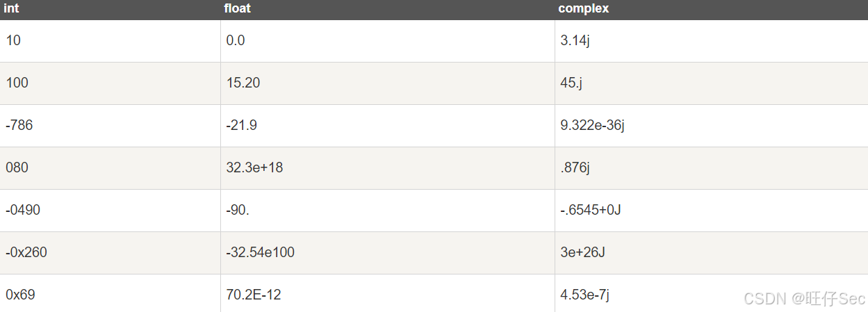Select the 4.53e-7j complex value
This screenshot has width=868, height=312.
[x=584, y=295]
